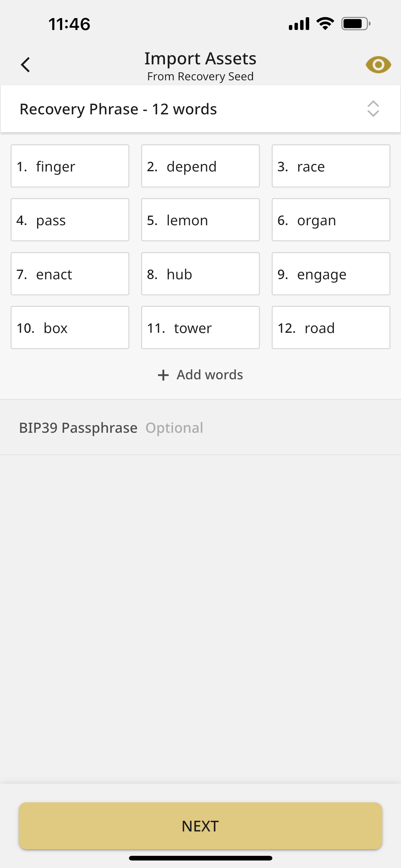This screenshot has width=401, height=868.
Task: Select word 7 field containing enact
Action: (x=70, y=274)
